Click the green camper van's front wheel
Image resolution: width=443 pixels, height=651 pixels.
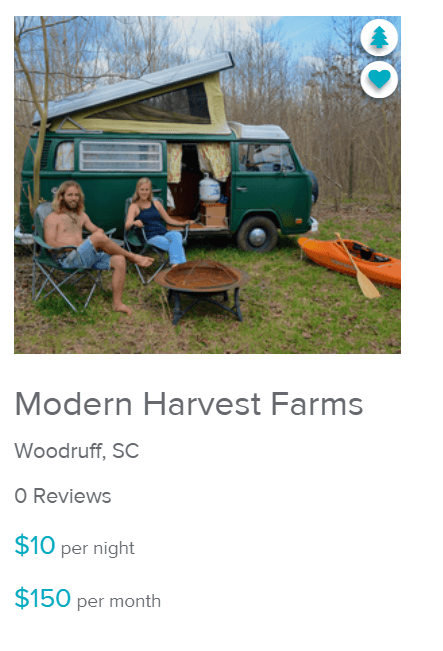(x=257, y=235)
